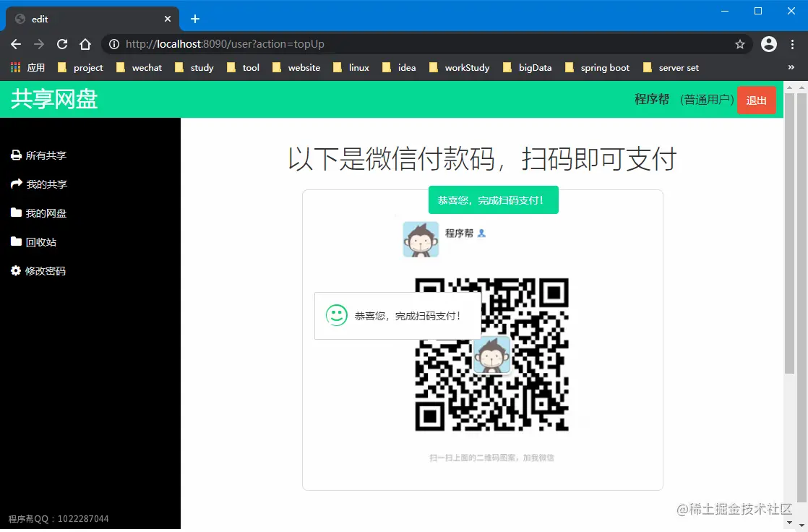The width and height of the screenshot is (808, 532).
Task: Reload the page with the refresh icon
Action: 62,44
